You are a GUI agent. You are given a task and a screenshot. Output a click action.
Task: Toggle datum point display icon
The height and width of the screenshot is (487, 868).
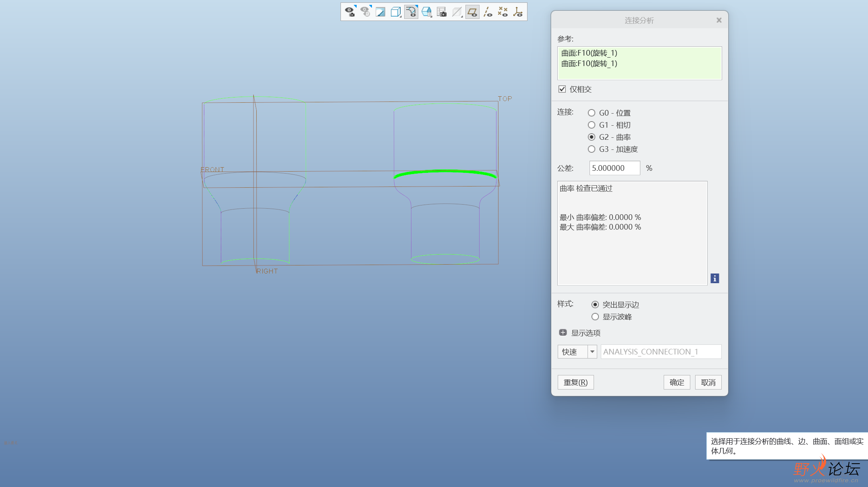coord(503,12)
